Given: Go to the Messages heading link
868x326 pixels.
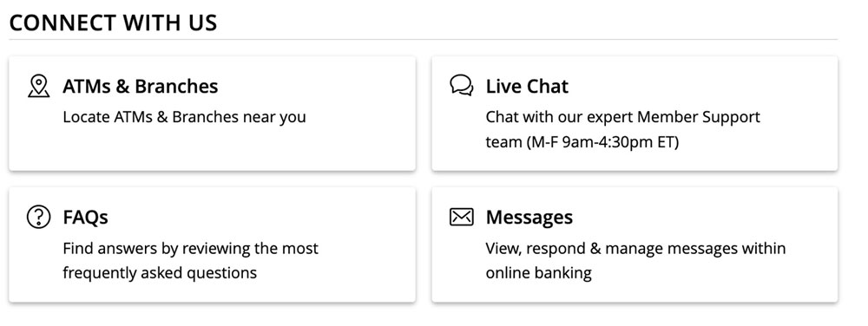Looking at the screenshot, I should coord(529,217).
